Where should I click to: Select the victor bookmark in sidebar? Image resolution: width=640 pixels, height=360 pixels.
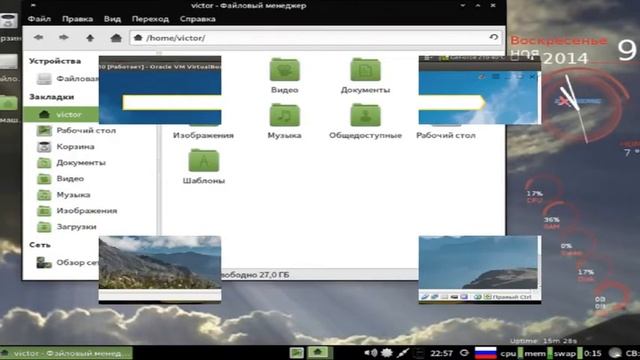61,115
